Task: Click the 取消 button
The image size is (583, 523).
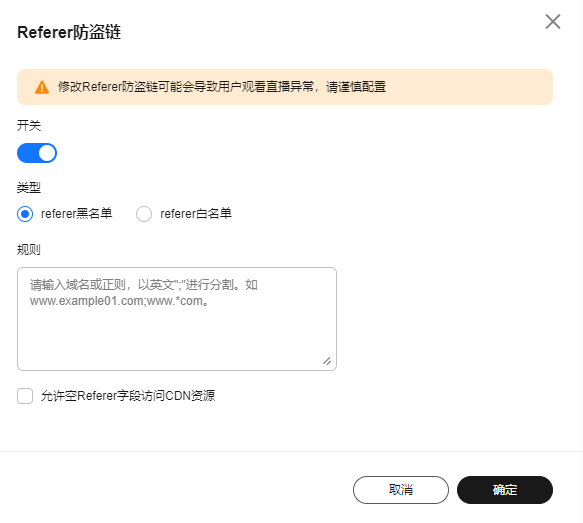Action: tap(401, 490)
